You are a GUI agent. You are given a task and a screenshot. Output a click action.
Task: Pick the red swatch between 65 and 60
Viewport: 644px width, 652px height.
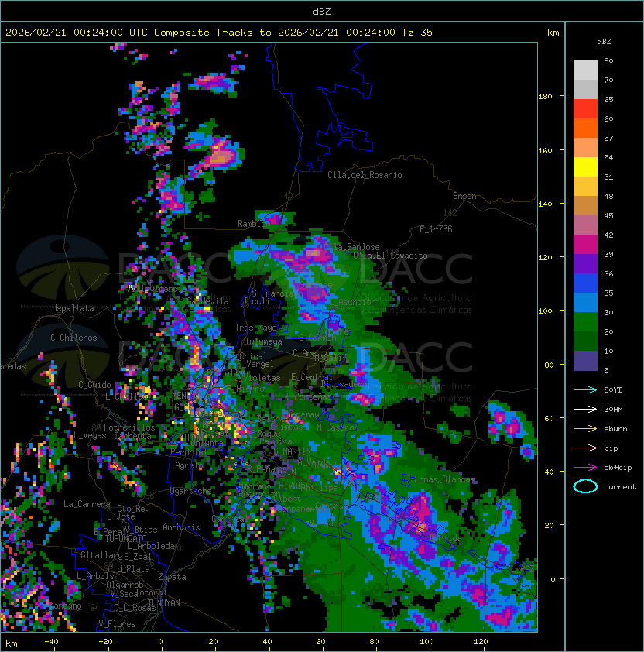[x=585, y=109]
